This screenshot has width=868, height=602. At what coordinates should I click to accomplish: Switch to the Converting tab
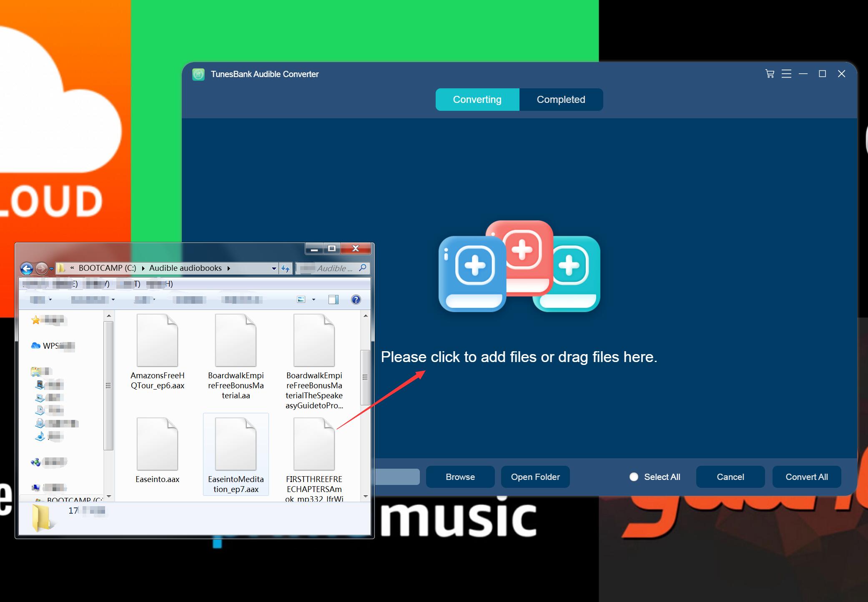(477, 100)
